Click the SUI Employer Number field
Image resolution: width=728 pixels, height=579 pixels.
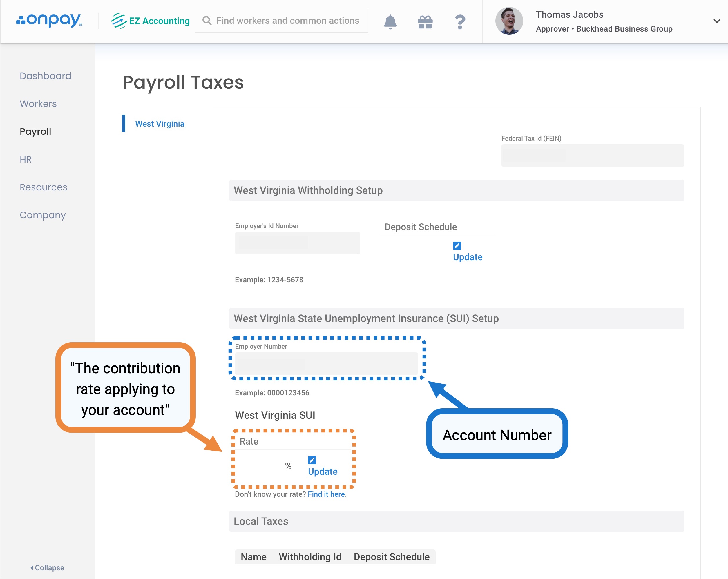point(326,364)
